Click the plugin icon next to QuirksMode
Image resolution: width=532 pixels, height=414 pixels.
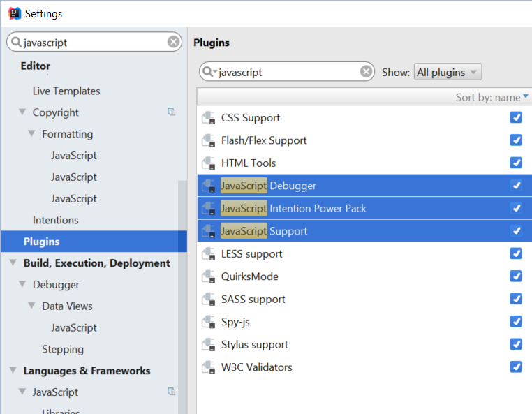click(x=208, y=276)
